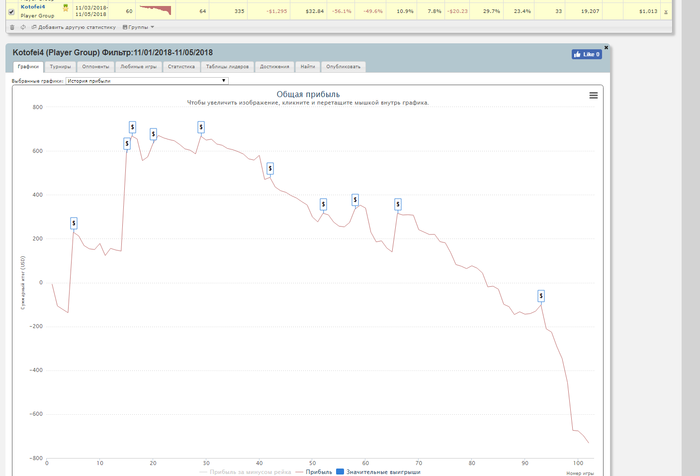Click the refresh icon next to the trash
This screenshot has width=700, height=476.
click(x=23, y=27)
